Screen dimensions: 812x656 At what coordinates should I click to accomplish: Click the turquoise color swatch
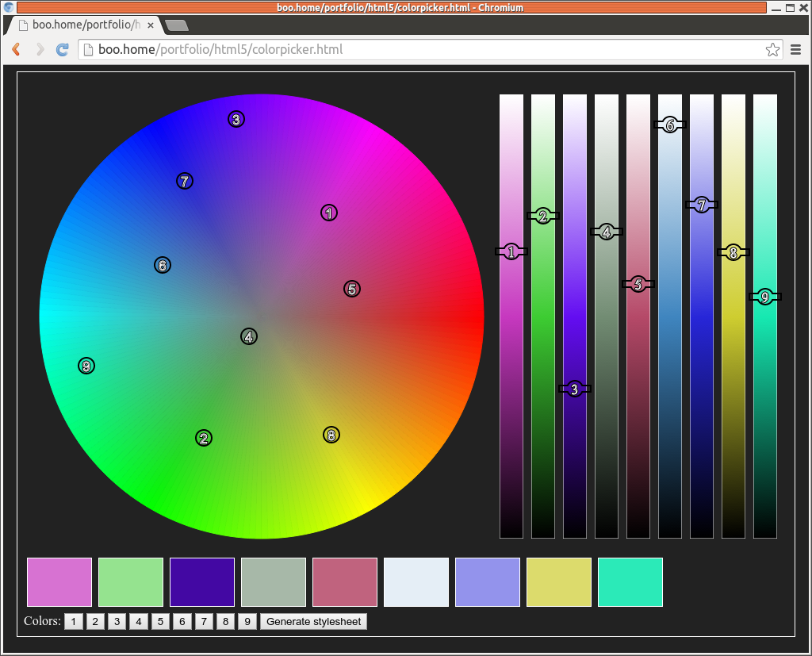[x=630, y=582]
